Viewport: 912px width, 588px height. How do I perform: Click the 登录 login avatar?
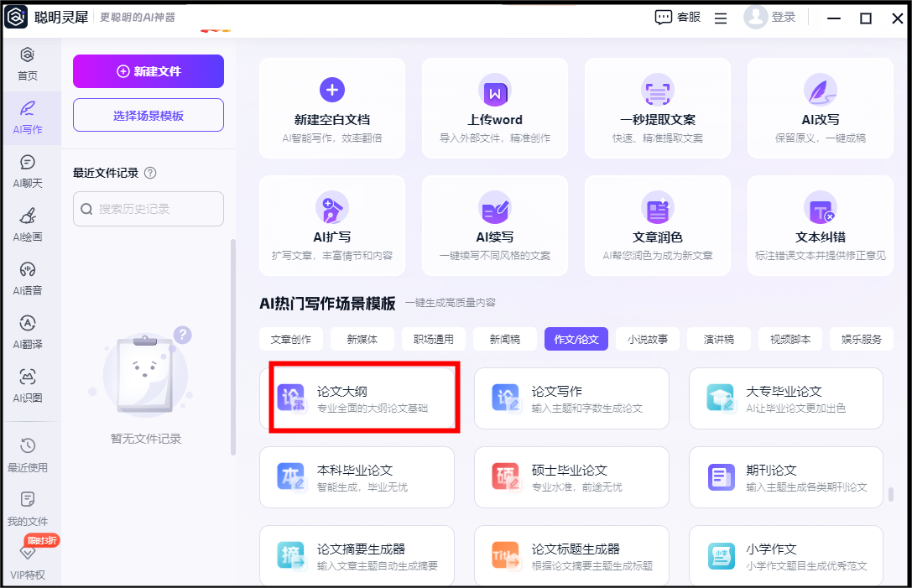click(756, 18)
